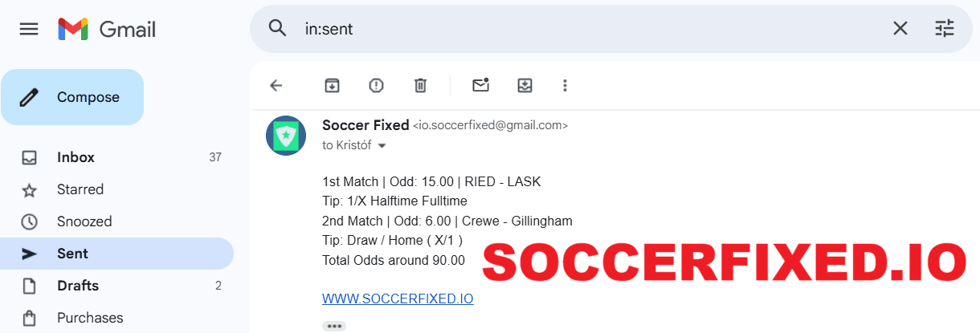Expand recipient details arrow next to Kristóf
This screenshot has width=980, height=333.
point(382,146)
